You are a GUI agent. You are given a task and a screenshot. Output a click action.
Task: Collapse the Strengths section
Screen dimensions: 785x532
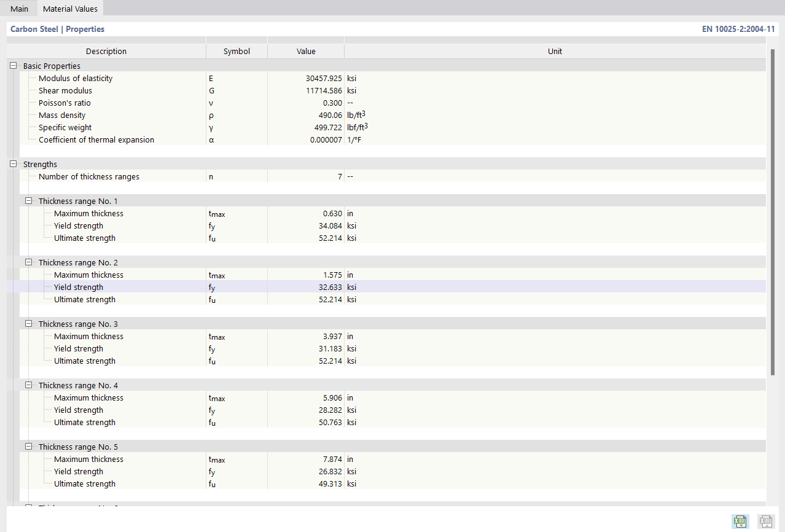coord(14,164)
